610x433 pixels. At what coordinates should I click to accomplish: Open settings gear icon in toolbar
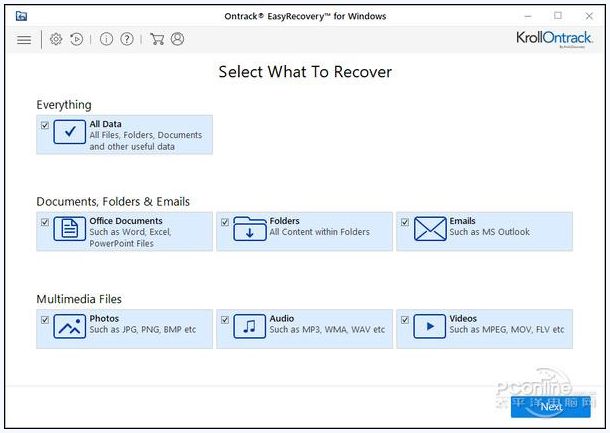pyautogui.click(x=56, y=39)
